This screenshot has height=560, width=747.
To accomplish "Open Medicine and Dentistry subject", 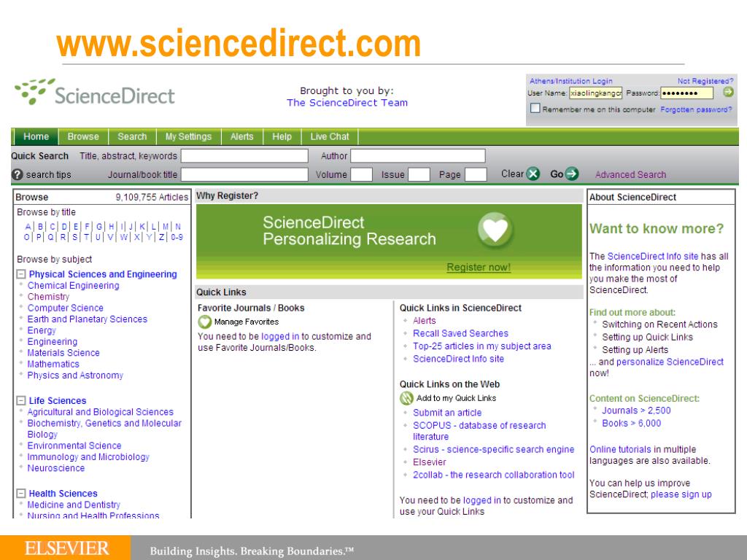I will (74, 505).
